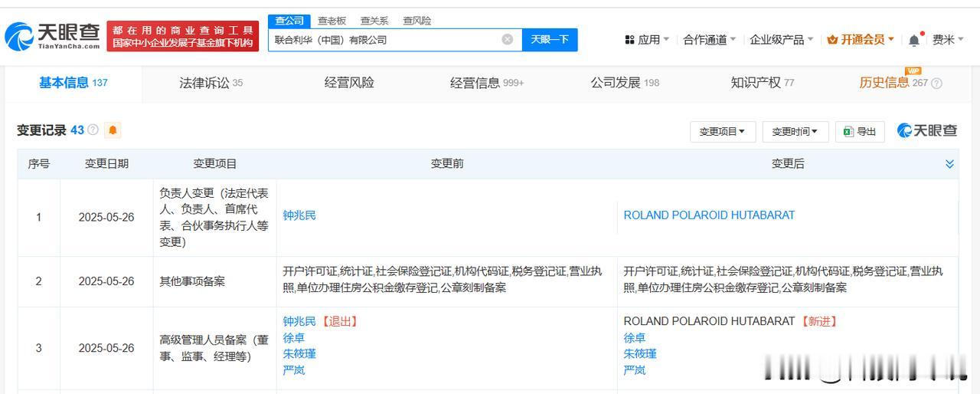Expand the 合作通道 menu

coord(710,40)
